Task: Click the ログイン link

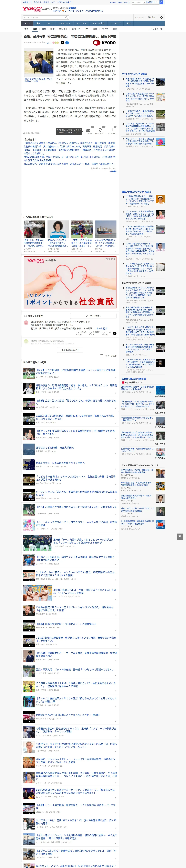Action: [x=57, y=11]
